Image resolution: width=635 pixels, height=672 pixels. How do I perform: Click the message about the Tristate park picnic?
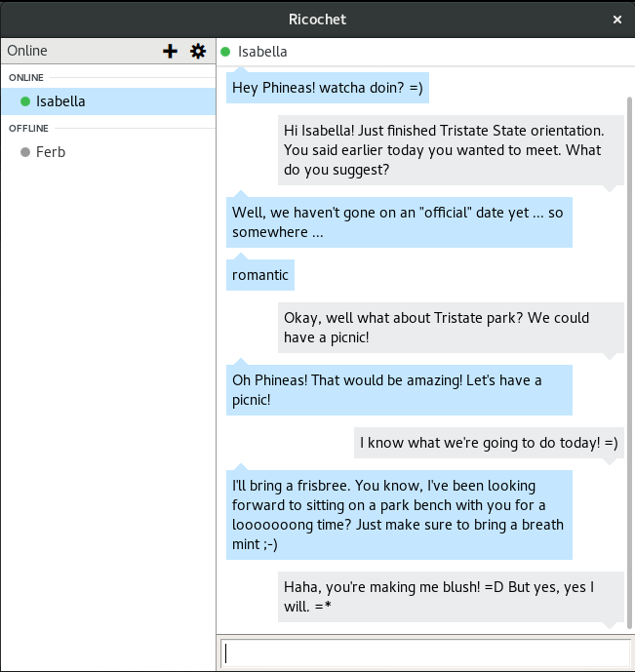pos(451,328)
